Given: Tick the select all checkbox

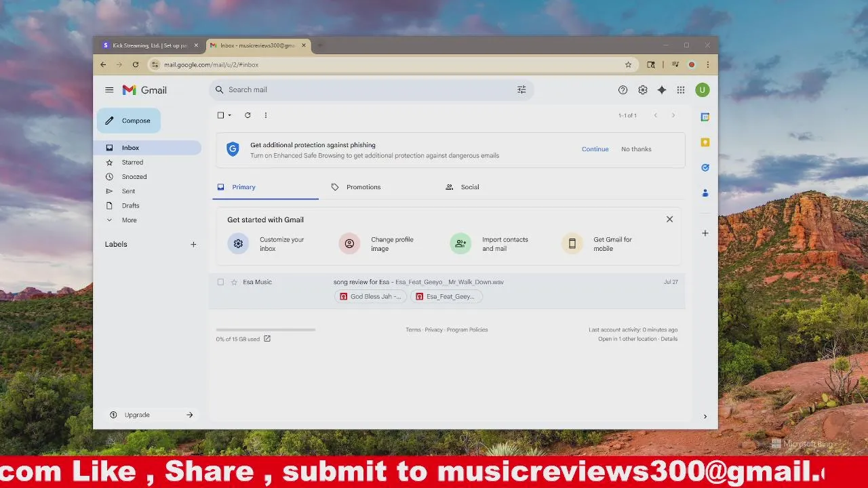Looking at the screenshot, I should click(220, 115).
